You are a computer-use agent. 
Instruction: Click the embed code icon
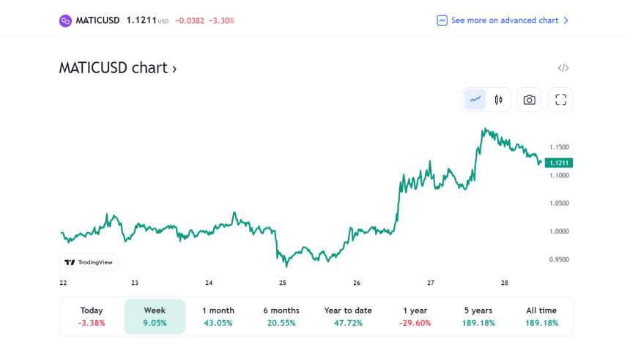(x=563, y=68)
